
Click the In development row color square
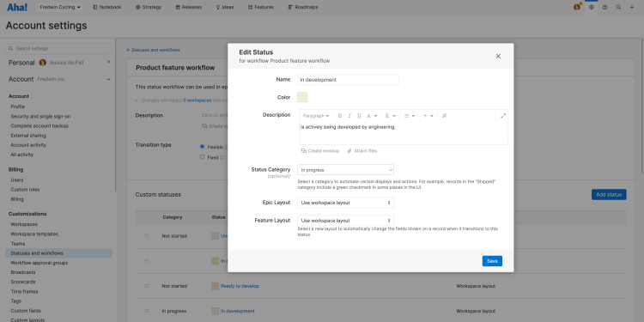point(215,311)
